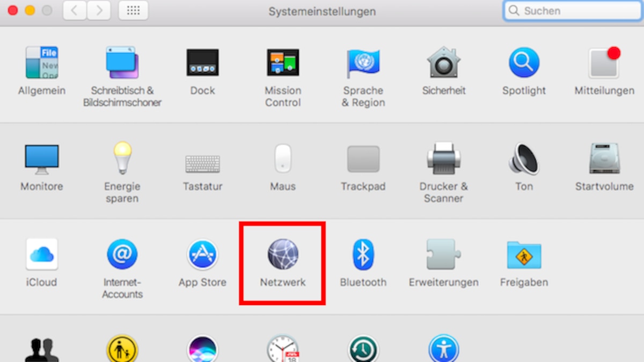The height and width of the screenshot is (362, 644).
Task: Open the blue accessibility figure icon
Action: [x=443, y=349]
